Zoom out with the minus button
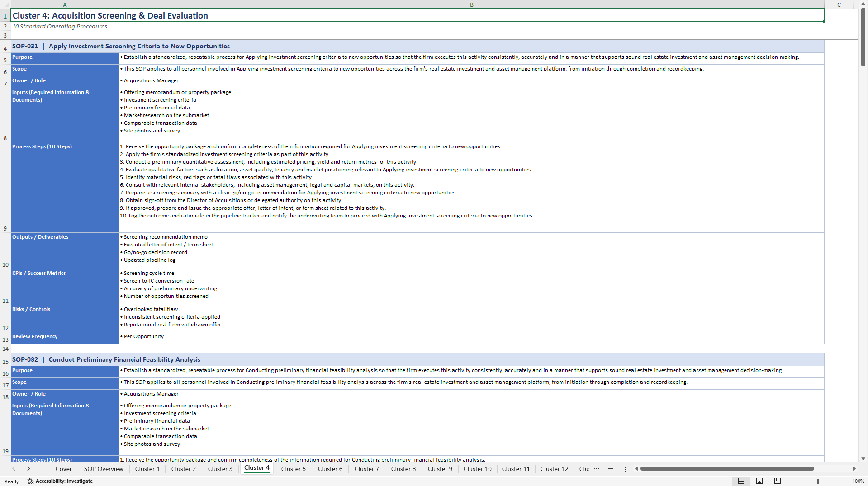Image resolution: width=868 pixels, height=486 pixels. click(791, 481)
